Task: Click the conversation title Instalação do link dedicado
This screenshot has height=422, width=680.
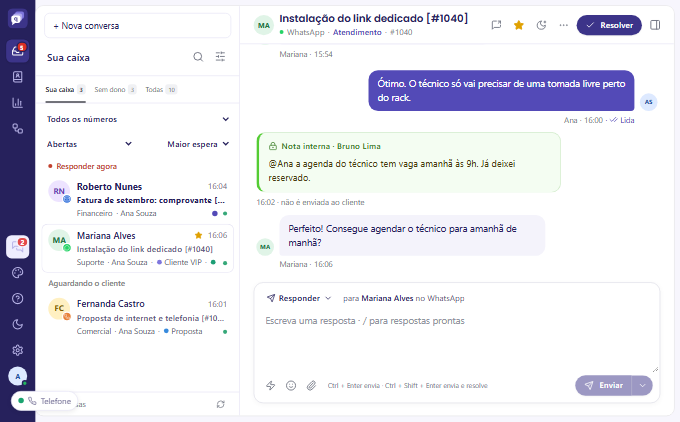Action: [373, 18]
